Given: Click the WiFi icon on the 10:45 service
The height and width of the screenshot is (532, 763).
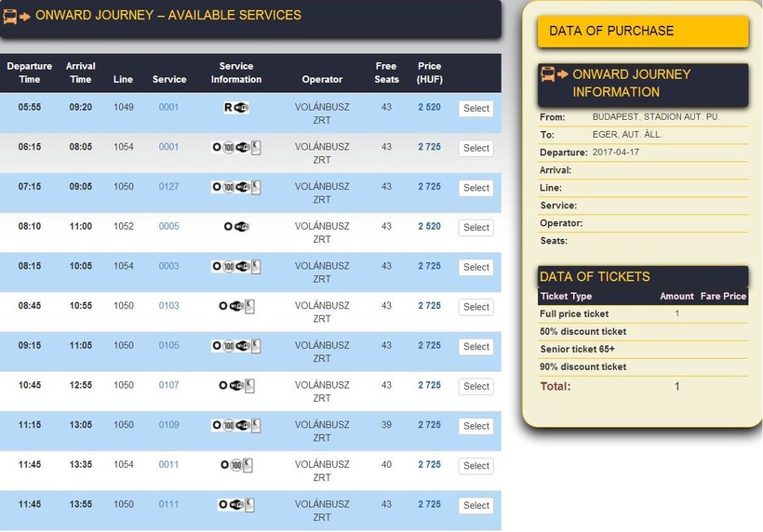Looking at the screenshot, I should (236, 386).
